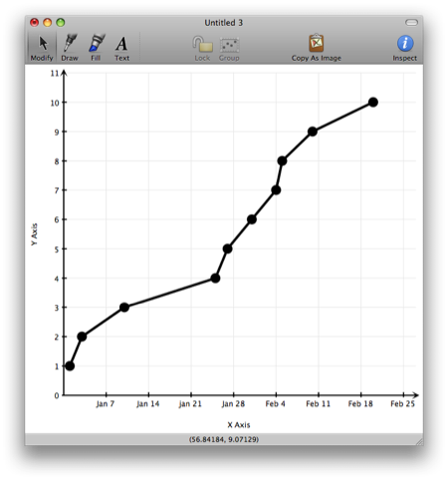Screen dimensions: 448x480
Task: Select the Modify arrow tool
Action: pyautogui.click(x=43, y=44)
